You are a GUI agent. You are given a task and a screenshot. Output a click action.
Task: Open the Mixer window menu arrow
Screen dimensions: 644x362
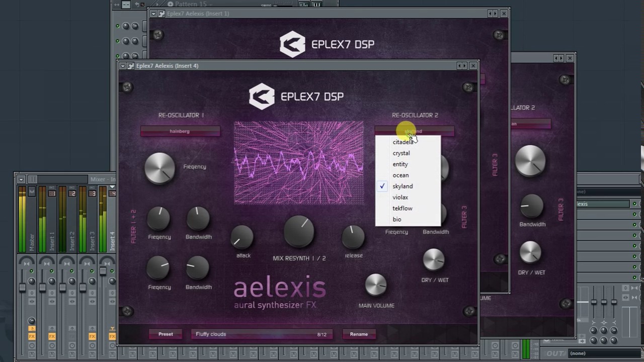click(21, 179)
